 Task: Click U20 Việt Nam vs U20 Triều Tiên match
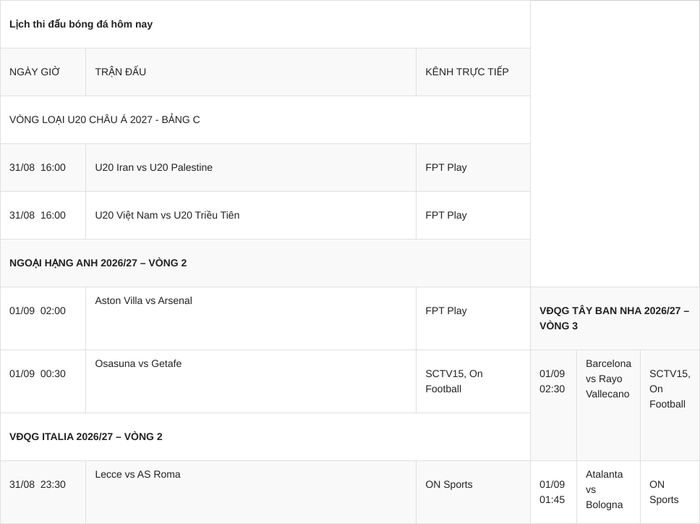click(x=167, y=215)
